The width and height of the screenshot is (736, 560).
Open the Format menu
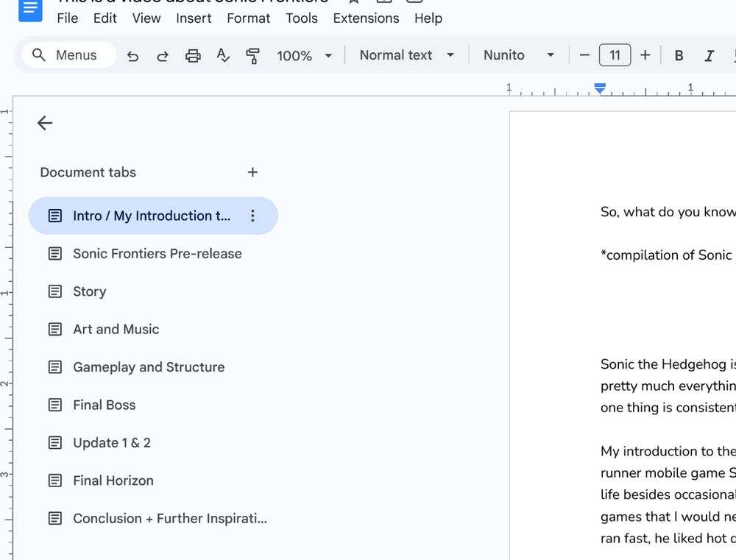(x=248, y=18)
